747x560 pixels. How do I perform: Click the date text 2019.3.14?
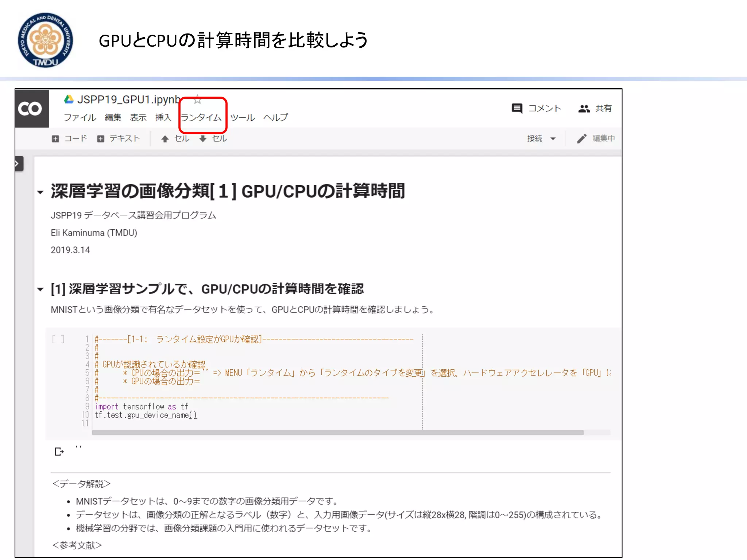[70, 250]
